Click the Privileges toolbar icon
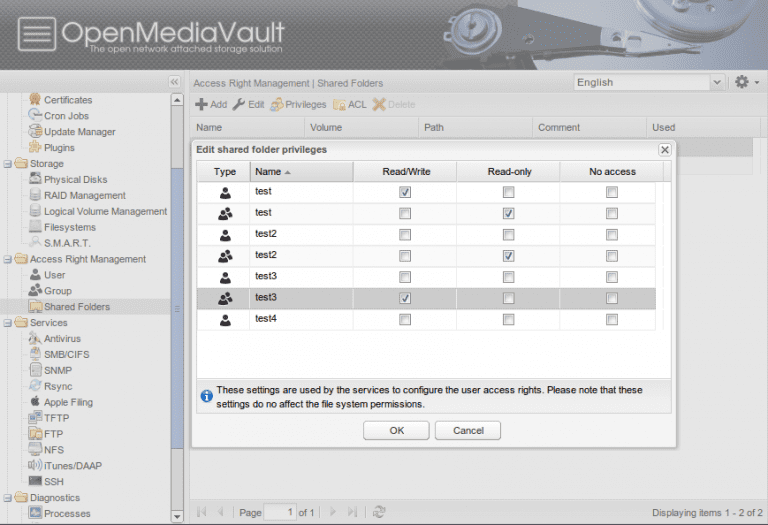Screen dimensions: 768x525 click(x=277, y=104)
